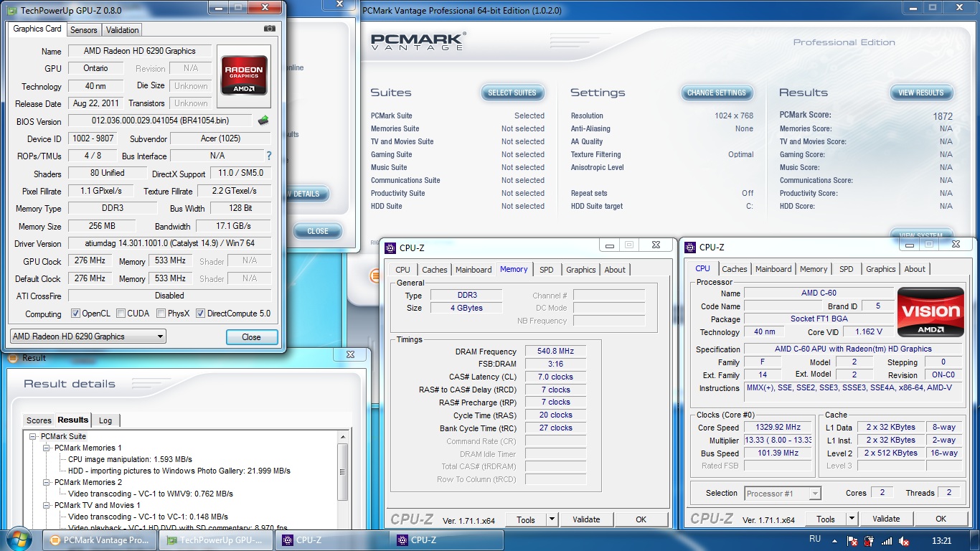
Task: Select the 'CPU image manipulation: 1.593 MB/s' row
Action: [130, 459]
